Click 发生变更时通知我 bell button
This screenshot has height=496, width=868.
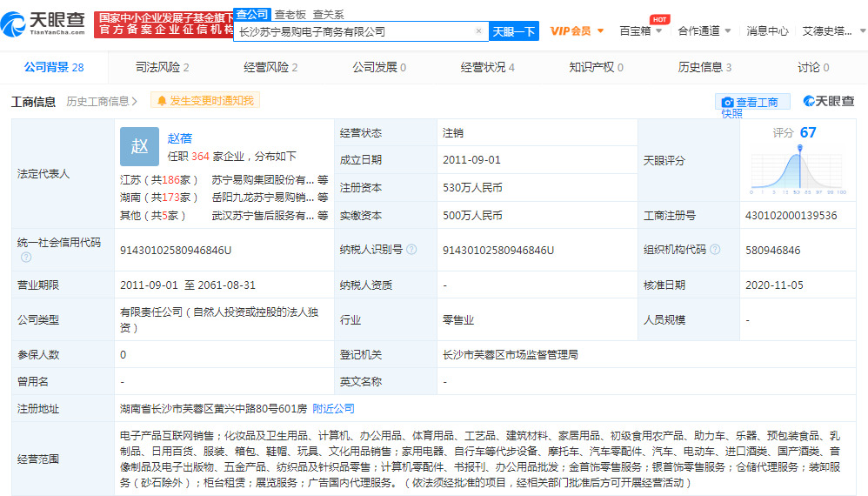pos(204,101)
